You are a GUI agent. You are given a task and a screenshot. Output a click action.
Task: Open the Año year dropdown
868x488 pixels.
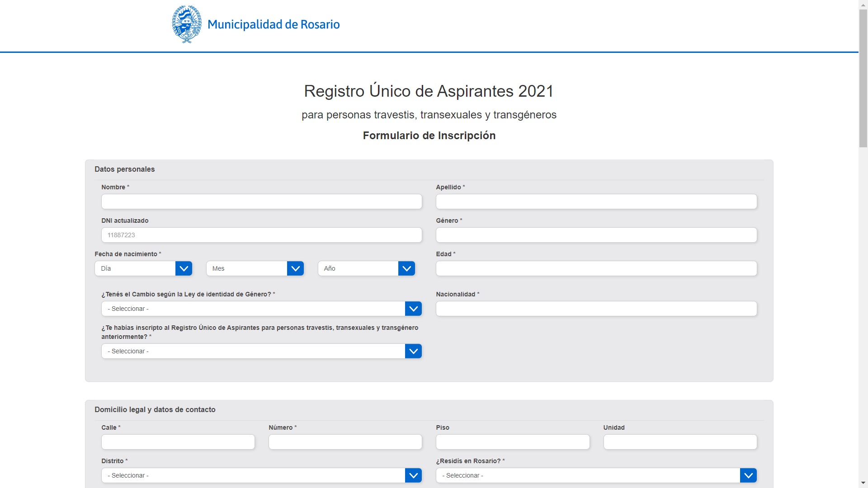366,268
